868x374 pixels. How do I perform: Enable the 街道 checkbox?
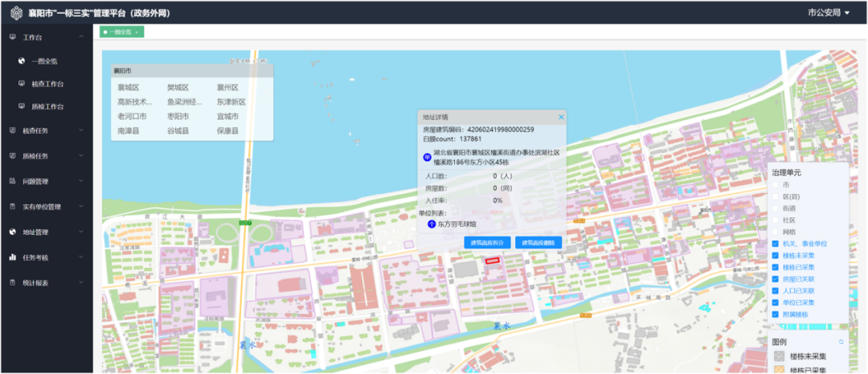pyautogui.click(x=775, y=208)
